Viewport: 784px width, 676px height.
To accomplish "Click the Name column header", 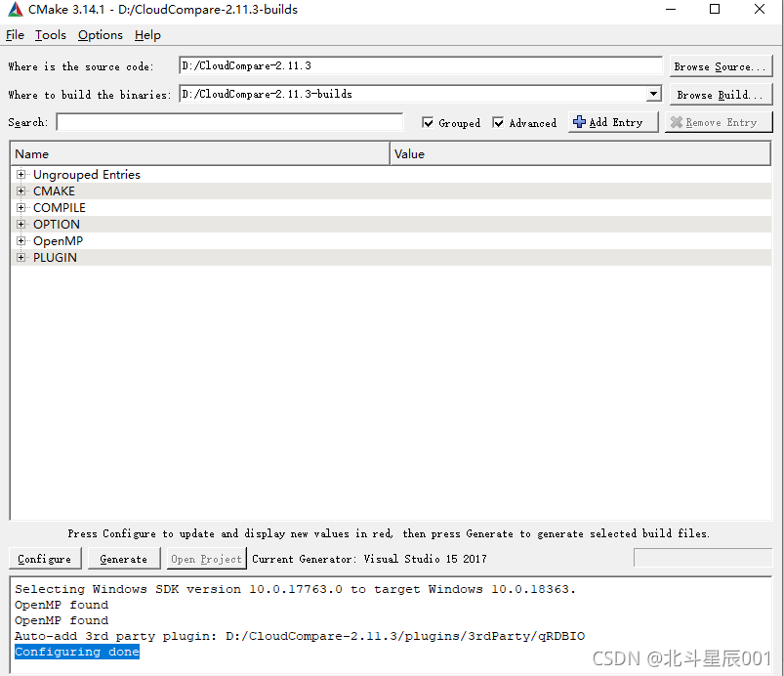I will pos(199,153).
